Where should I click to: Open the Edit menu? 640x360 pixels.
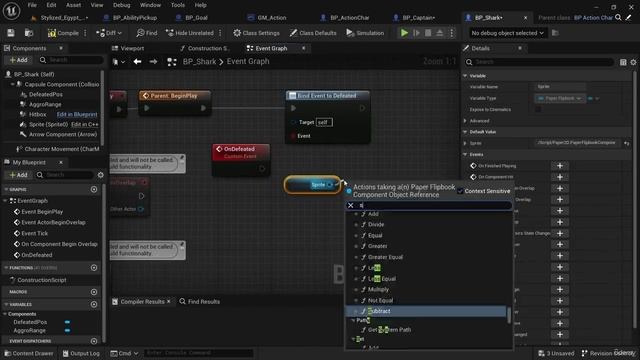(51, 5)
